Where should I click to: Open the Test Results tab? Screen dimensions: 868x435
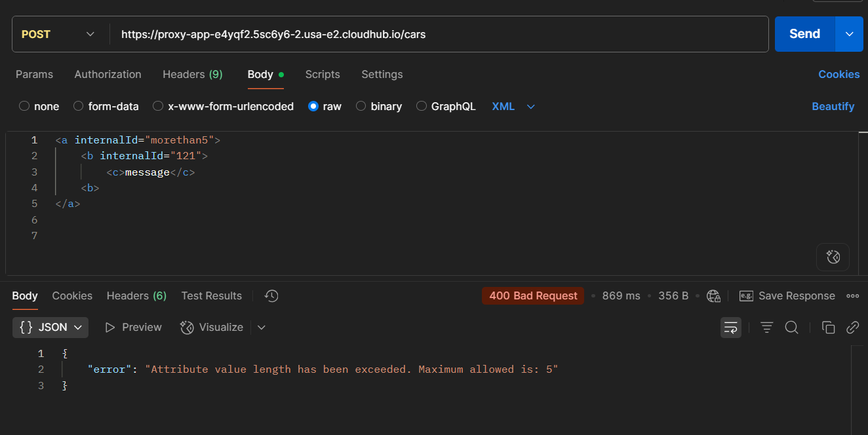point(211,296)
